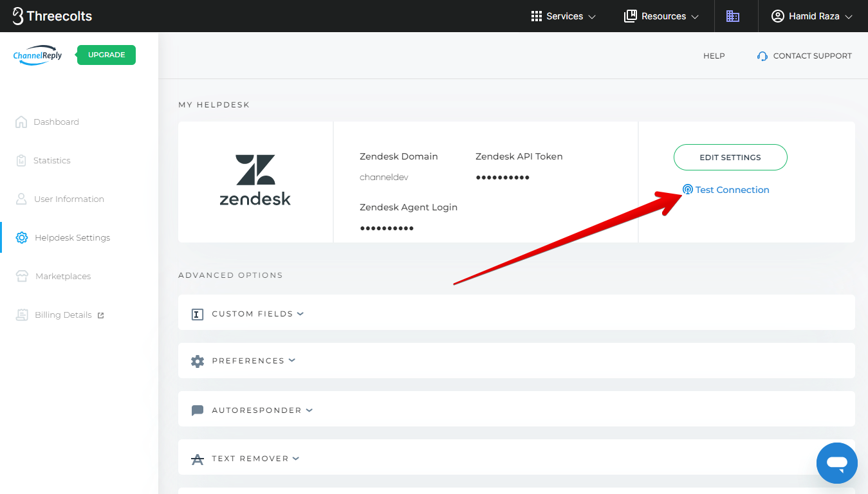
Task: Open the Hamid Raza account dropdown chevron
Action: pos(849,17)
